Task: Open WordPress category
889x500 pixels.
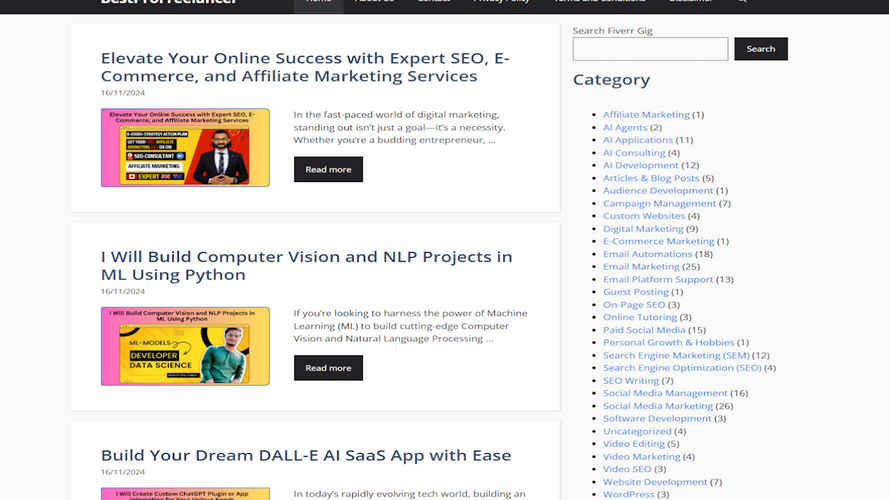Action: (x=628, y=494)
